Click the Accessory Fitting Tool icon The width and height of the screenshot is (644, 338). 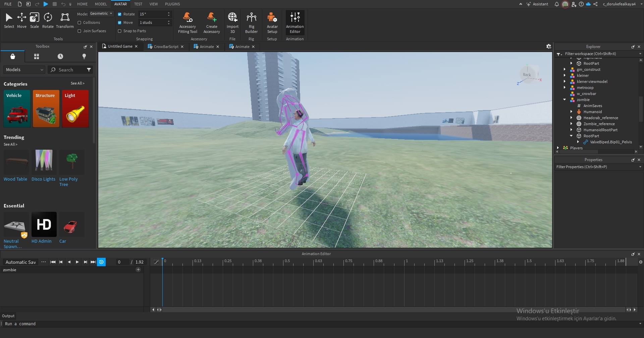pyautogui.click(x=187, y=23)
